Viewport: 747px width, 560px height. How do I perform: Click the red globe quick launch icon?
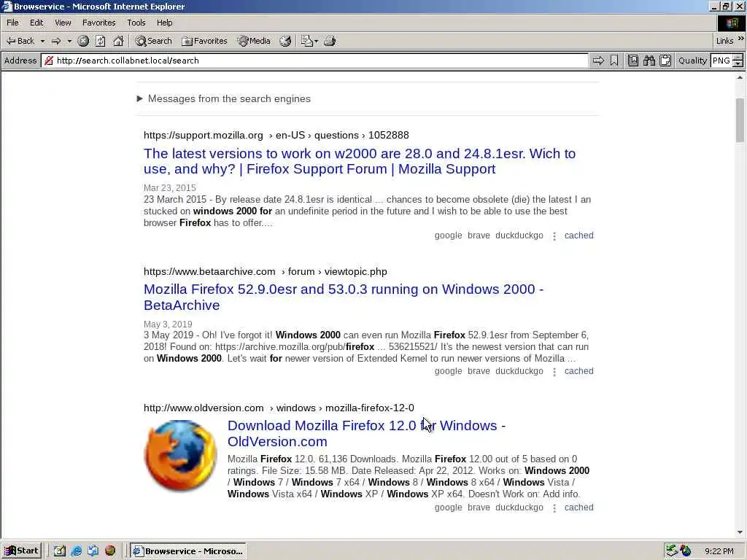(x=110, y=551)
